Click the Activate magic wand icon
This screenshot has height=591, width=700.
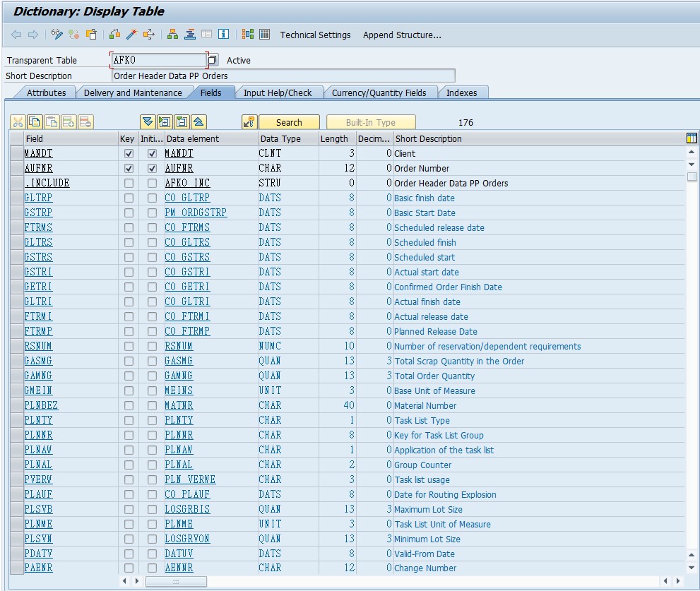[x=131, y=35]
